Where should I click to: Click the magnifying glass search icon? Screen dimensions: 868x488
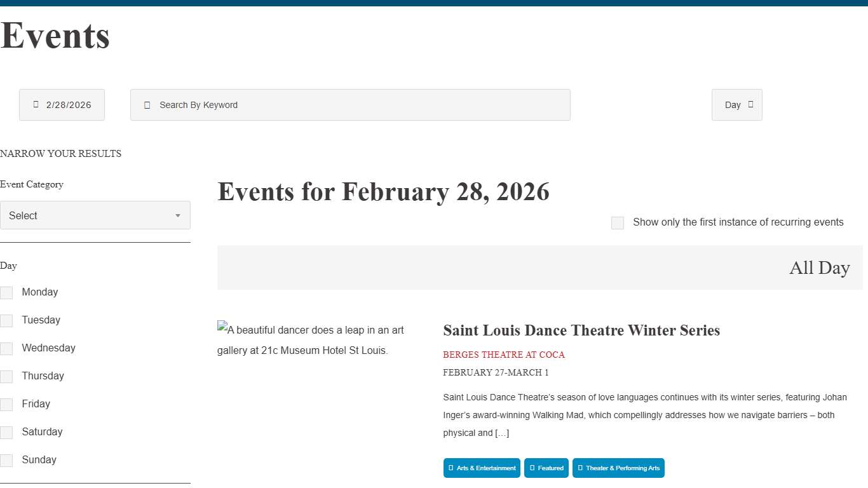tap(147, 104)
